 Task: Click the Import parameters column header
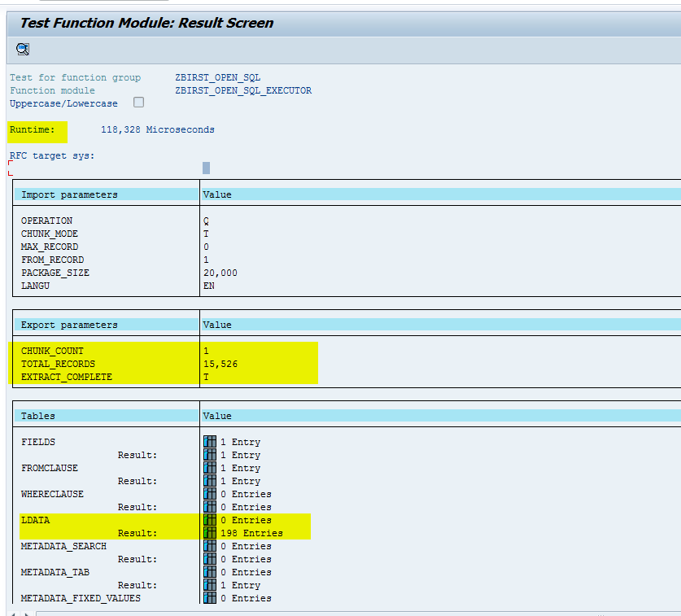tap(69, 194)
